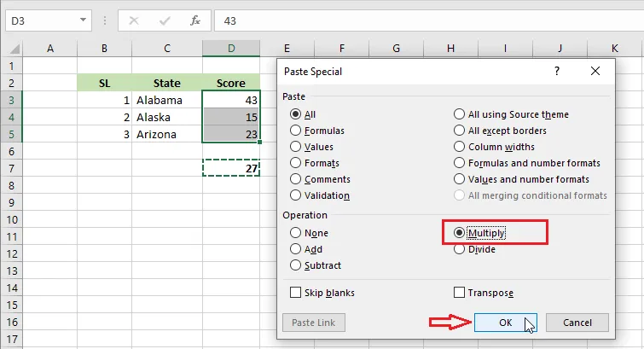Click the Score header cell
The width and height of the screenshot is (644, 349).
tap(231, 83)
